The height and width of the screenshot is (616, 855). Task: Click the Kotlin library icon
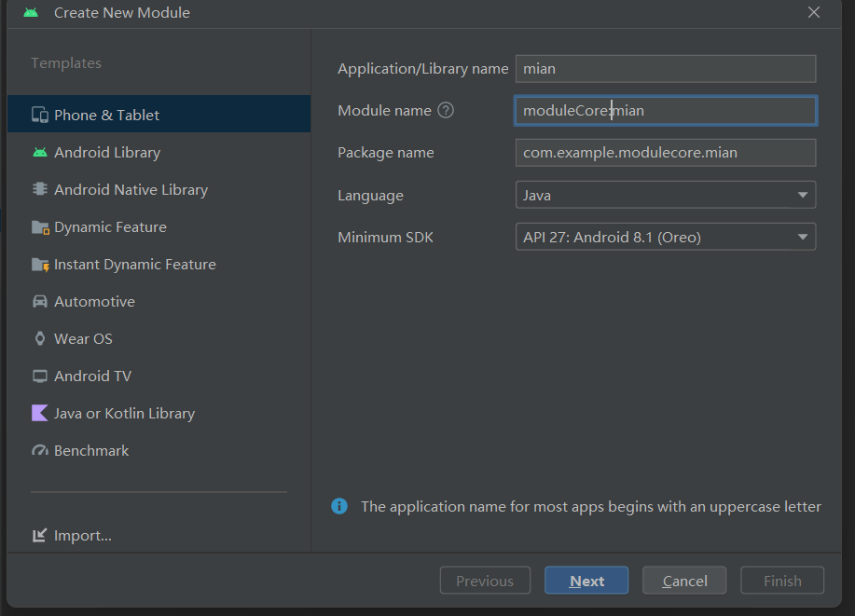coord(40,413)
